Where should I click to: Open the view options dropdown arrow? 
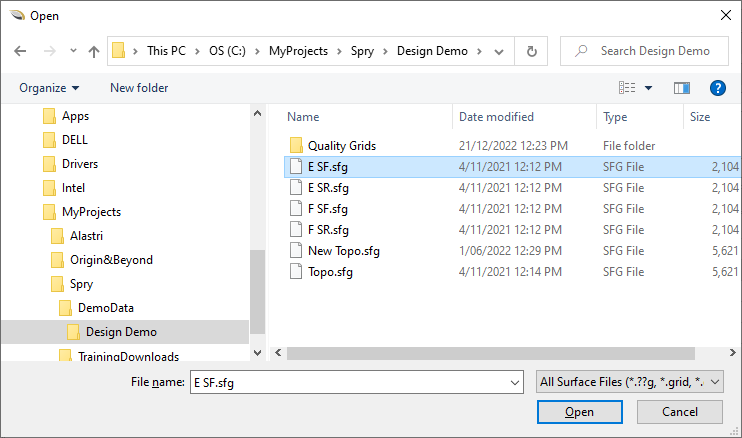pos(648,88)
